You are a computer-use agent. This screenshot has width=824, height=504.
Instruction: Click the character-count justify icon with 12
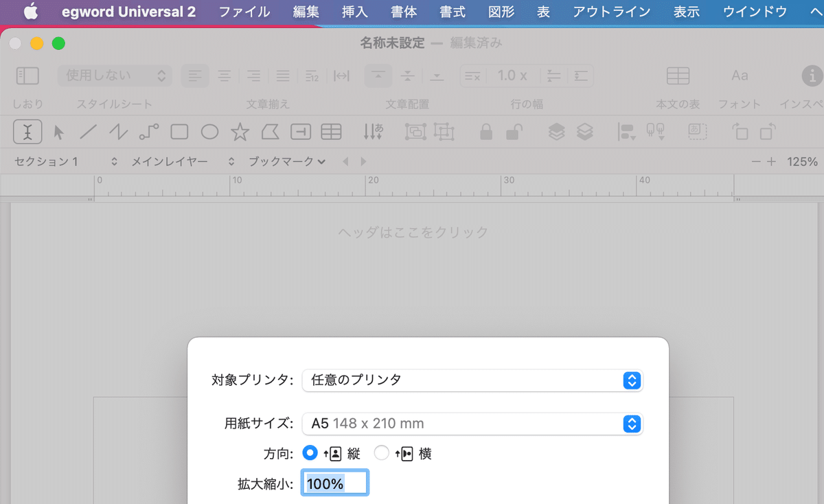(312, 76)
